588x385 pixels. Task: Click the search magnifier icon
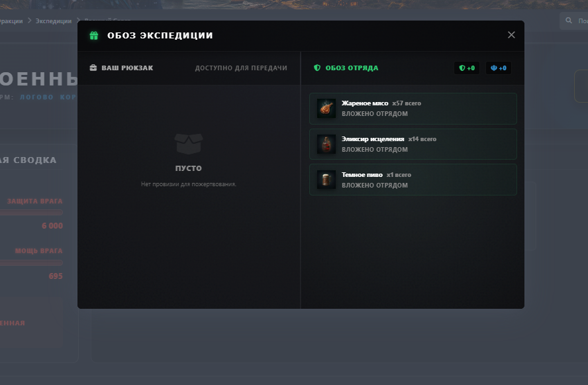(569, 21)
